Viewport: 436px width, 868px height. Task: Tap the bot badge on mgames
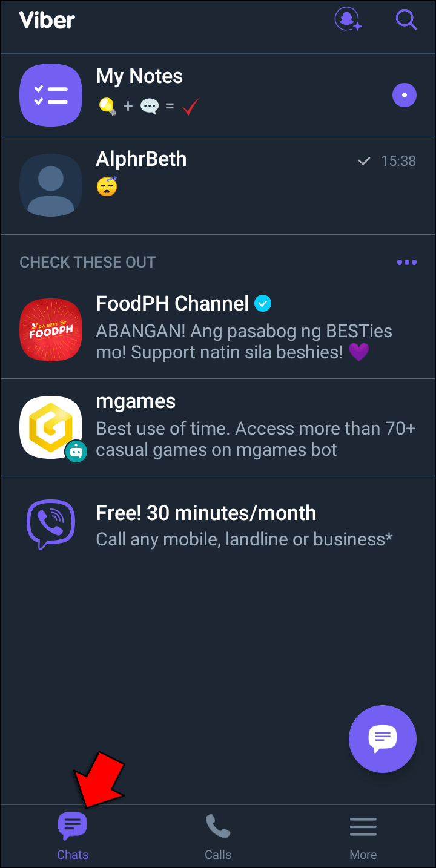[x=76, y=451]
